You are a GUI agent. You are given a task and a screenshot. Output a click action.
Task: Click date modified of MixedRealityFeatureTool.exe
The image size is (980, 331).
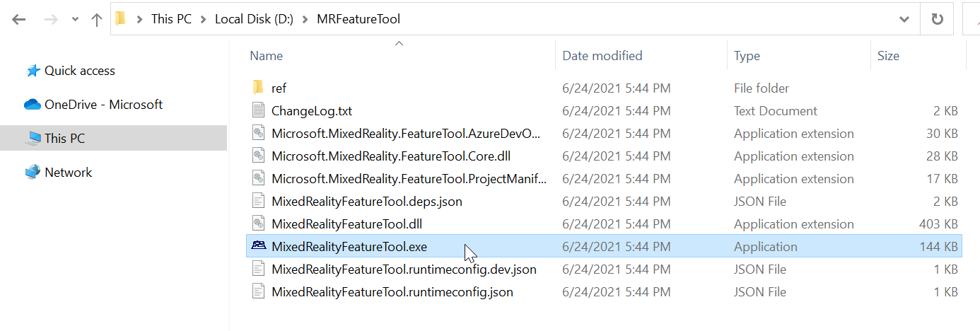coord(617,247)
